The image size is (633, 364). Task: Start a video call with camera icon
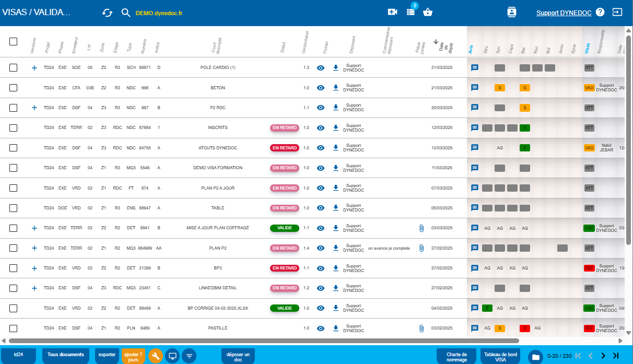point(393,13)
